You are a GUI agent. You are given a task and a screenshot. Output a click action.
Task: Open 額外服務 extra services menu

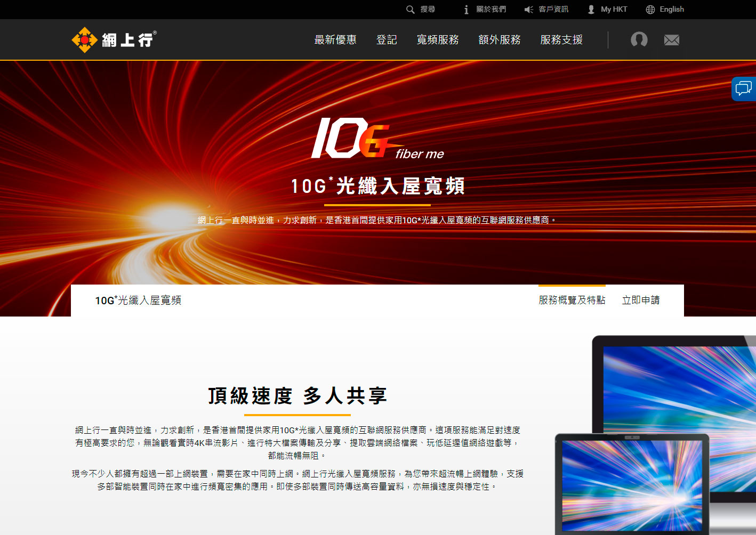(x=500, y=40)
